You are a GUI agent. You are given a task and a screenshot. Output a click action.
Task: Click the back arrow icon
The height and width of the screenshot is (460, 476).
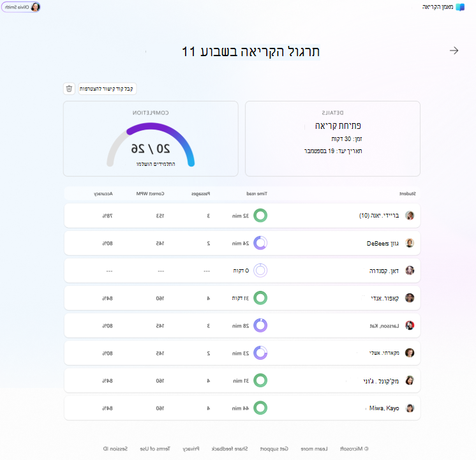pyautogui.click(x=454, y=50)
